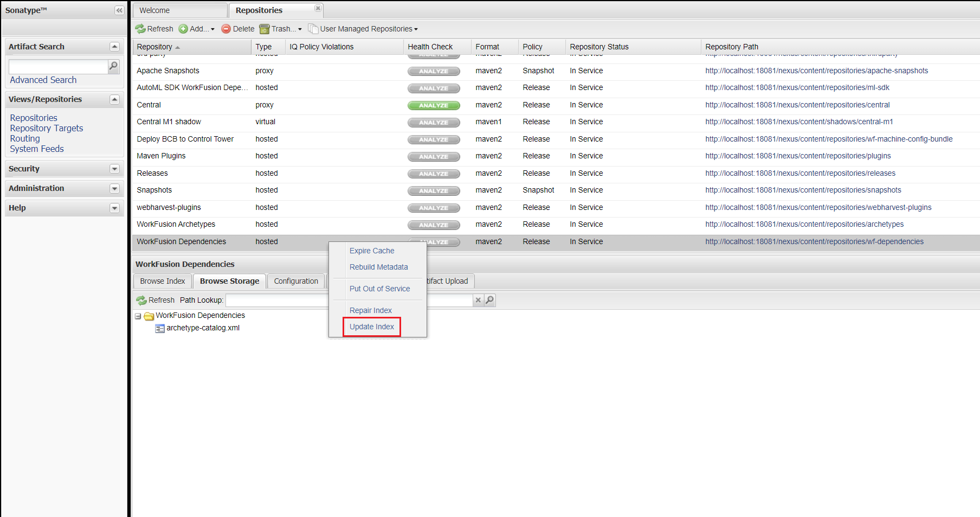Select Update Index menu entry
This screenshot has width=980, height=517.
pyautogui.click(x=372, y=327)
